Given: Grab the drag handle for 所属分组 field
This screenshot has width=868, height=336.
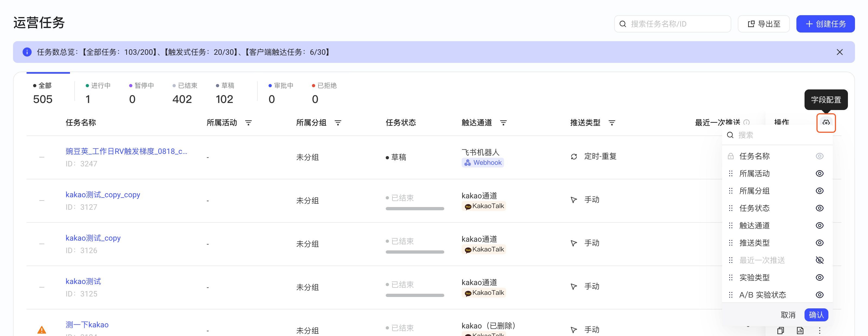Looking at the screenshot, I should [x=730, y=191].
